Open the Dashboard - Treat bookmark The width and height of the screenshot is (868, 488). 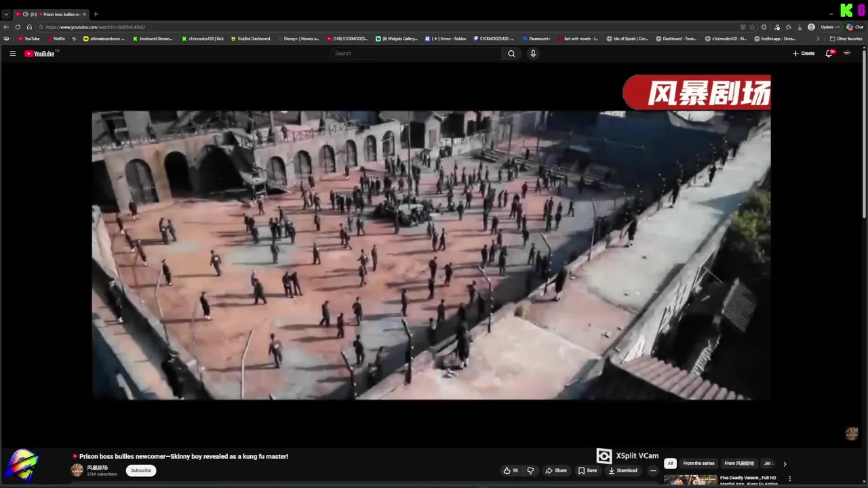coord(676,39)
